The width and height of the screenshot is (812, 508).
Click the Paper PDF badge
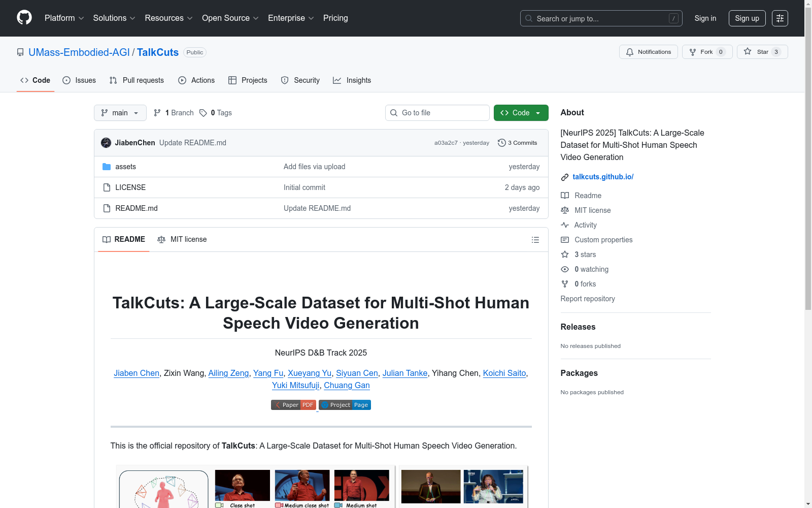point(293,405)
